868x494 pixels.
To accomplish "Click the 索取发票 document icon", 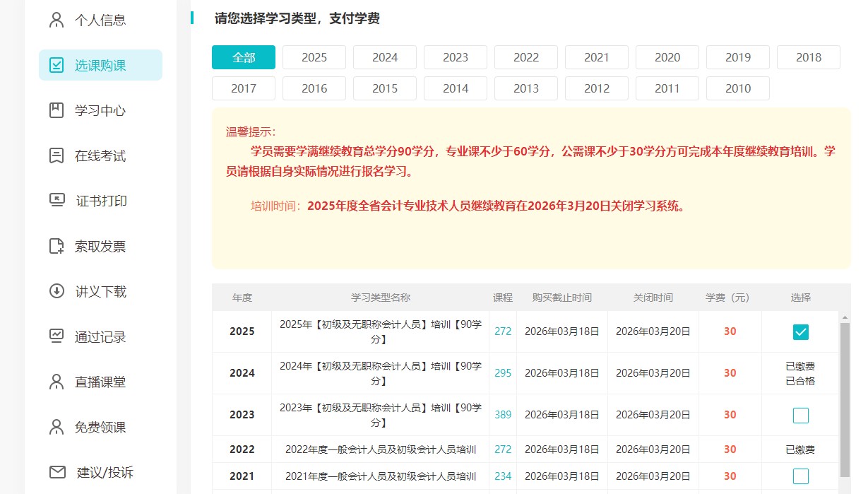I will pos(57,246).
